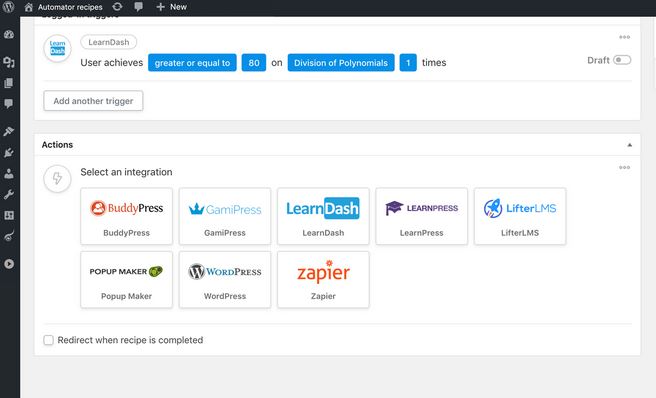Select the WordPress integration
Viewport: 656px width, 398px height.
[x=225, y=280]
